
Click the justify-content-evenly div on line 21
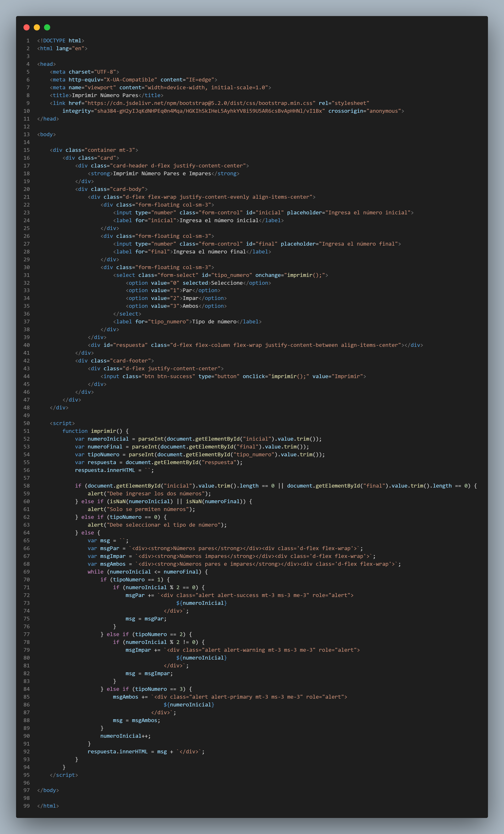click(x=201, y=197)
